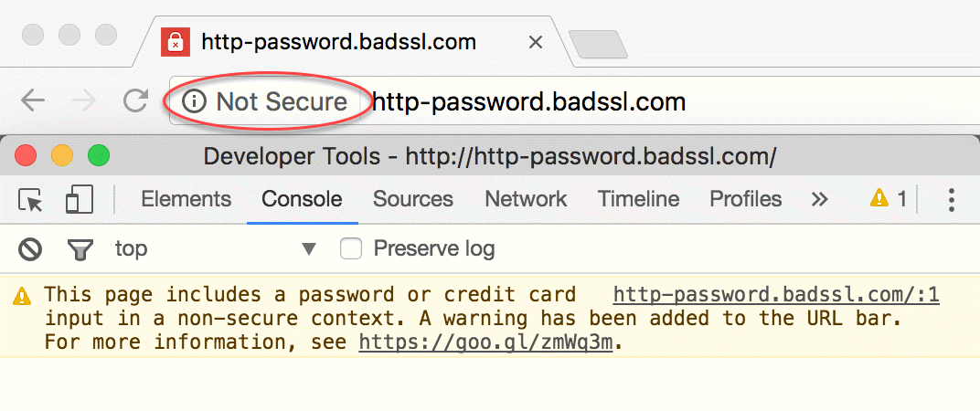Switch to the Elements tab
980x411 pixels.
point(186,199)
